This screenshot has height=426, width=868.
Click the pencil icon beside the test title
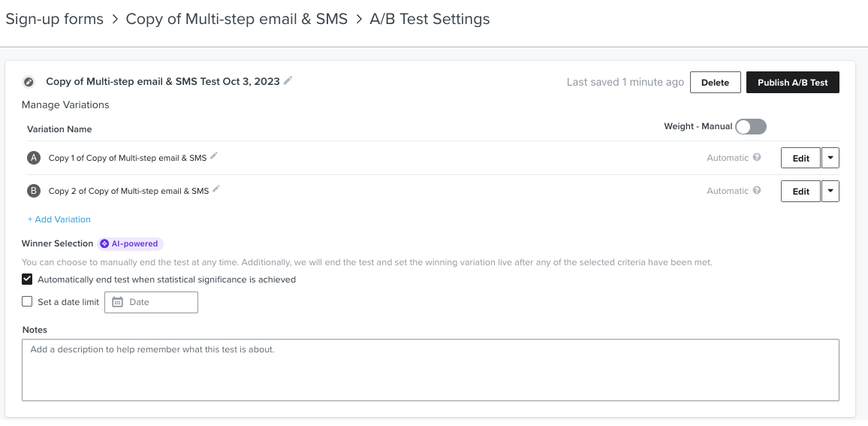[288, 81]
